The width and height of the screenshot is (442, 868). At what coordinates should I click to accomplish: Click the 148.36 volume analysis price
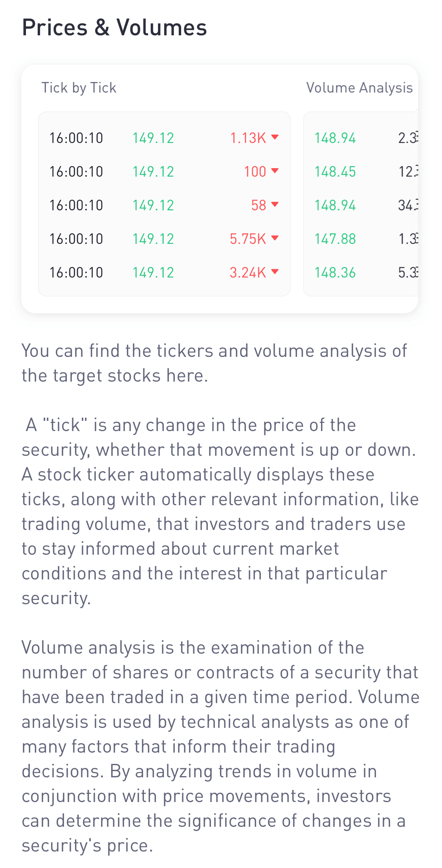coord(335,272)
